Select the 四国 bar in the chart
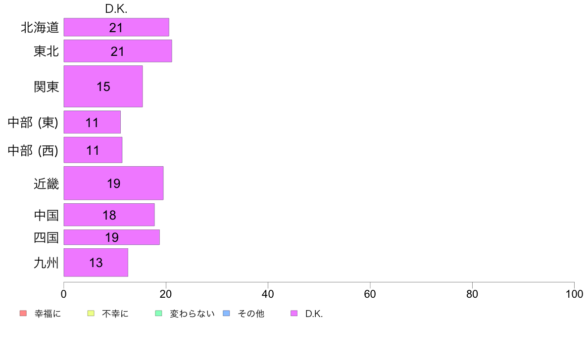This screenshot has height=364, width=588. tap(111, 237)
